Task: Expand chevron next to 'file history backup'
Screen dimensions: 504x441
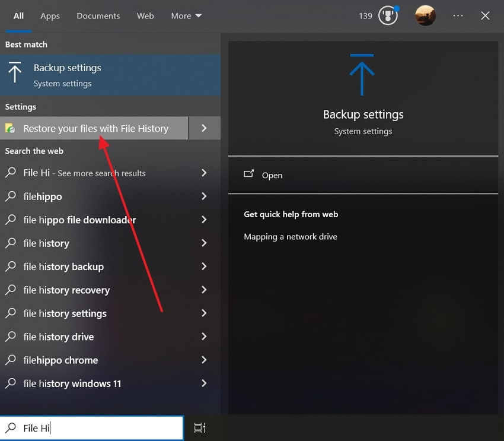Action: click(x=204, y=266)
